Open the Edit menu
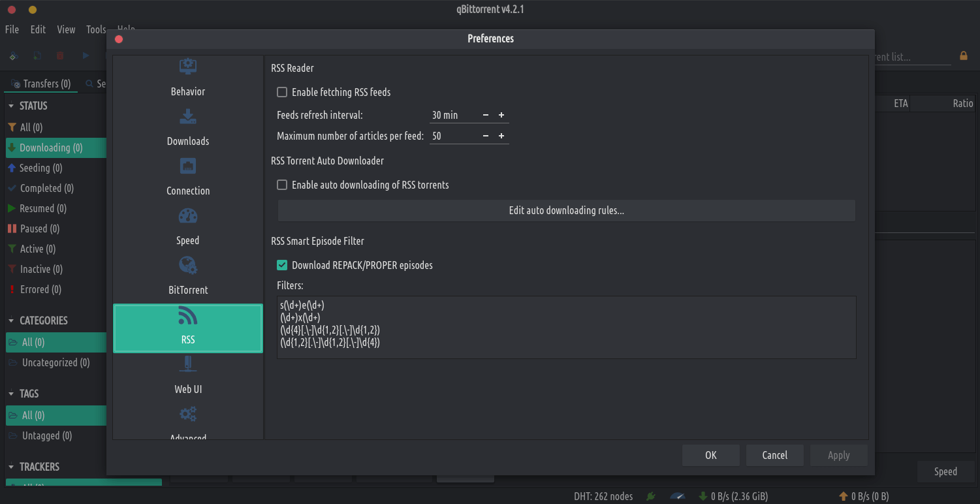Screen dimensions: 980x504 coord(38,29)
